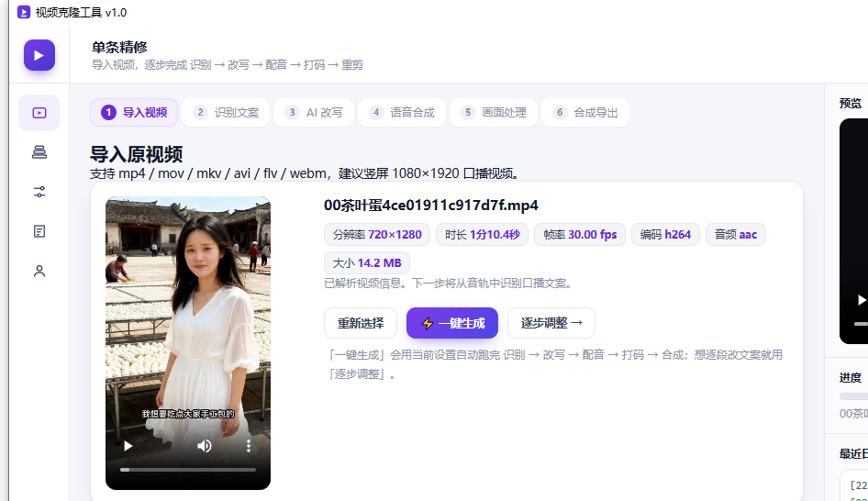868x501 pixels.
Task: Click the 帧率 30.00 fps tag
Action: click(580, 235)
